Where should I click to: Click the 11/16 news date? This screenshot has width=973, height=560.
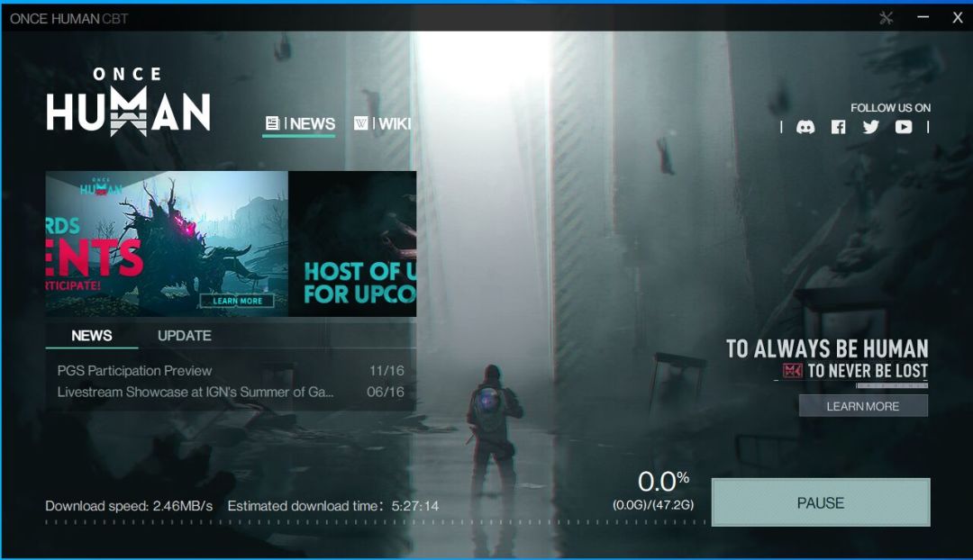tap(386, 371)
